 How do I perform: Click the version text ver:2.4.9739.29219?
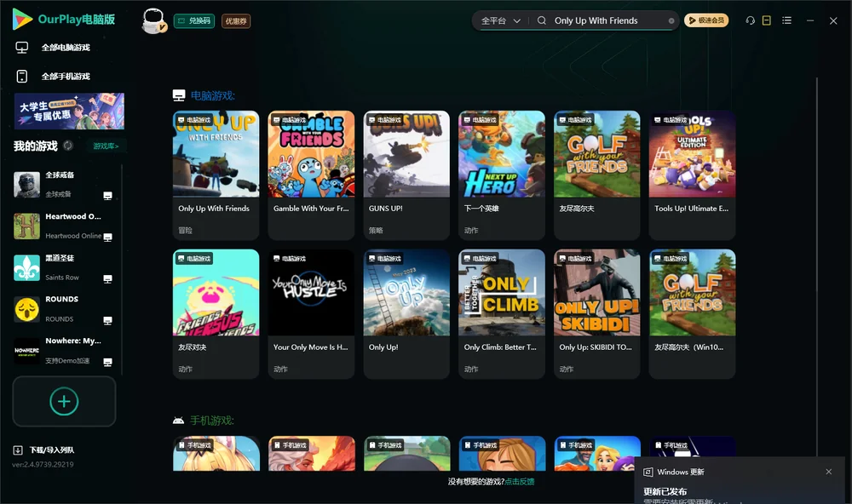[43, 464]
